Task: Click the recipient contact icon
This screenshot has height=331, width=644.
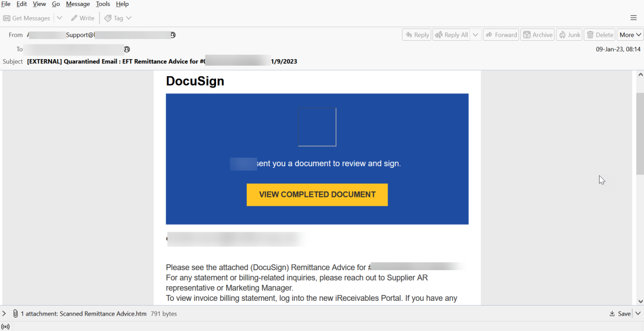Action: click(127, 49)
